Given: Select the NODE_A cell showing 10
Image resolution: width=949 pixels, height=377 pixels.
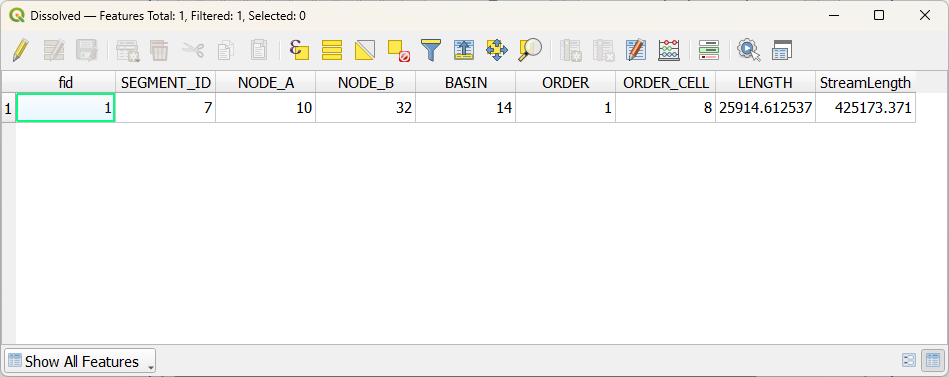Looking at the screenshot, I should tap(266, 108).
